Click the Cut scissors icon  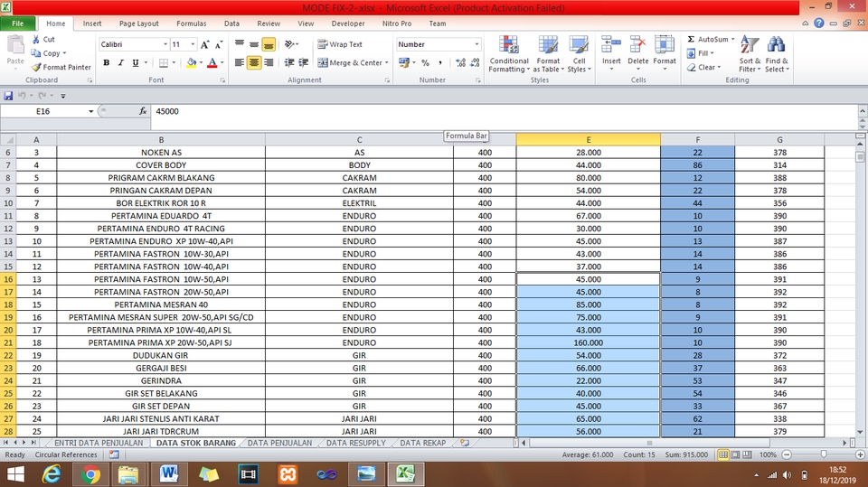coord(36,39)
